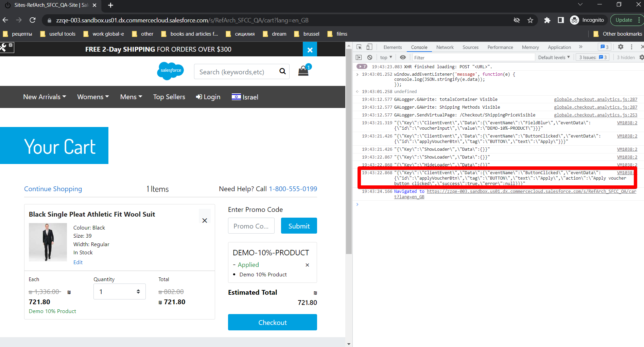644x347 pixels.
Task: Open the Other bookmarks folder
Action: (x=617, y=34)
